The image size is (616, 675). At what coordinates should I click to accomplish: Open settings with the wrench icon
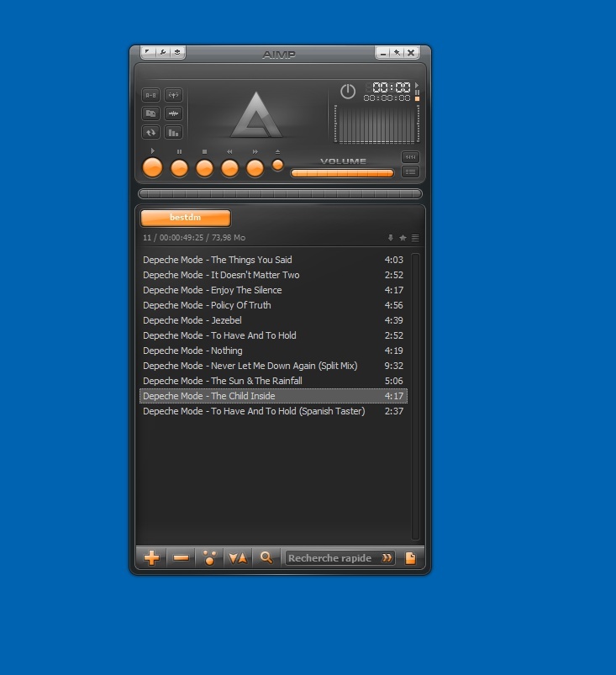coord(163,52)
